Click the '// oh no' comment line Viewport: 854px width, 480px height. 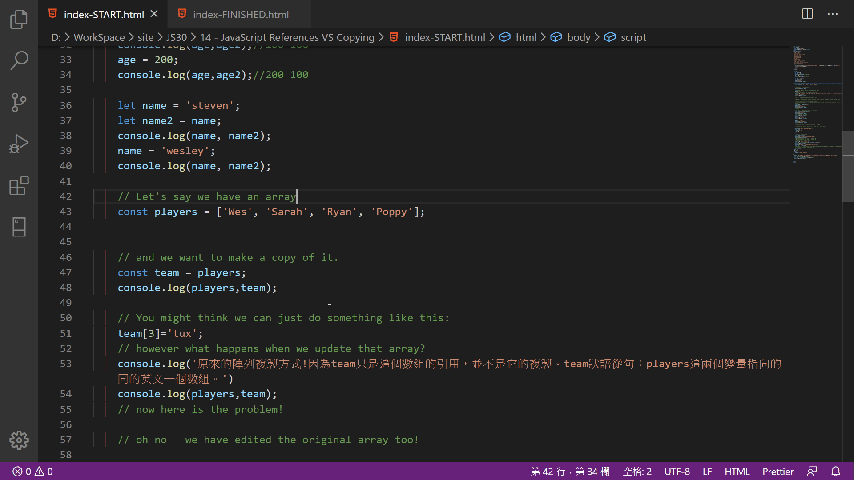coord(268,440)
